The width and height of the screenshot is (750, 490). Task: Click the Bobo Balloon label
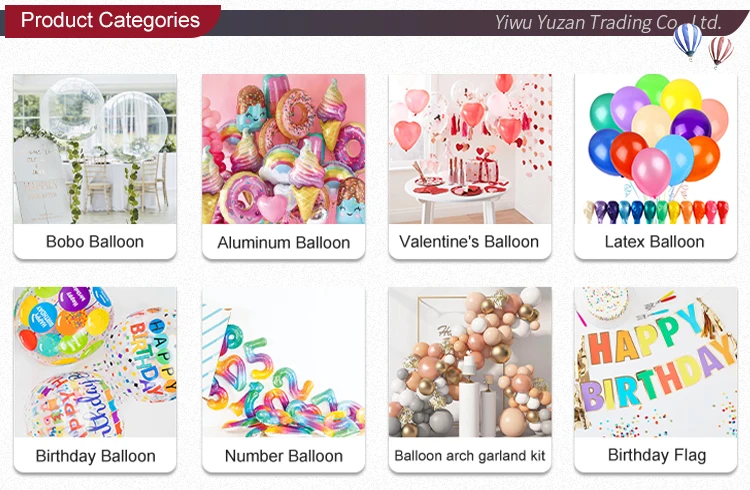pyautogui.click(x=95, y=242)
